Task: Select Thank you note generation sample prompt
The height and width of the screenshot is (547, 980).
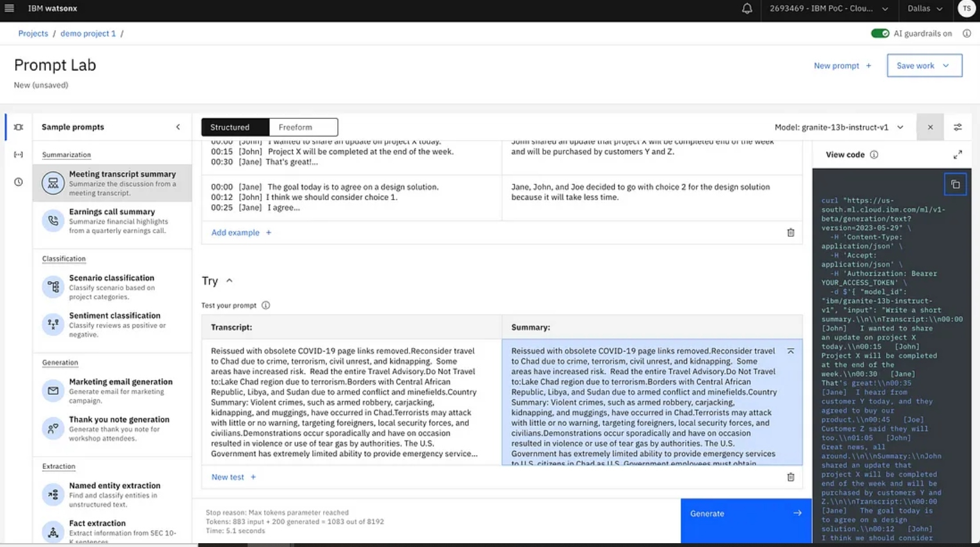Action: [x=112, y=428]
